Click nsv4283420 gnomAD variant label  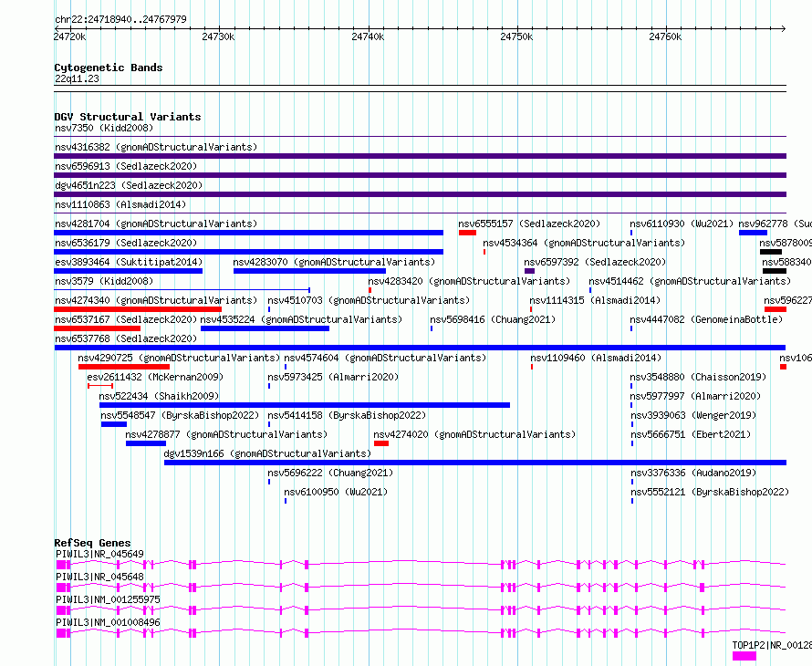click(x=469, y=281)
